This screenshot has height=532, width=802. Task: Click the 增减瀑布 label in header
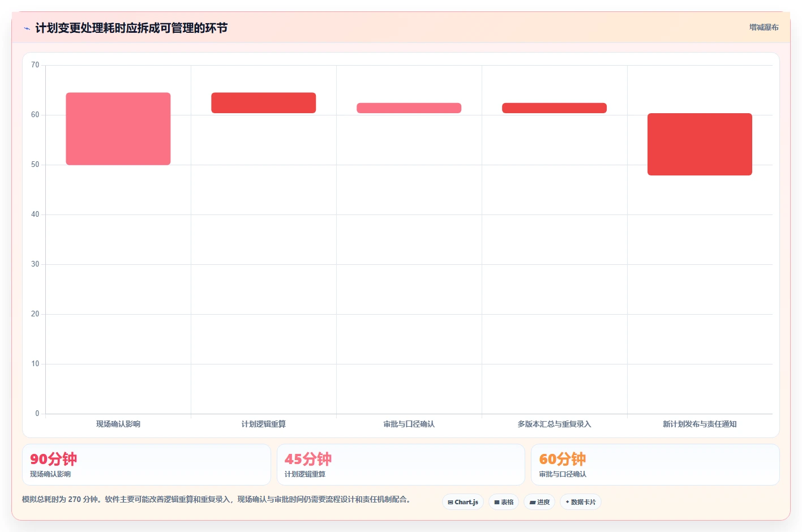point(764,27)
